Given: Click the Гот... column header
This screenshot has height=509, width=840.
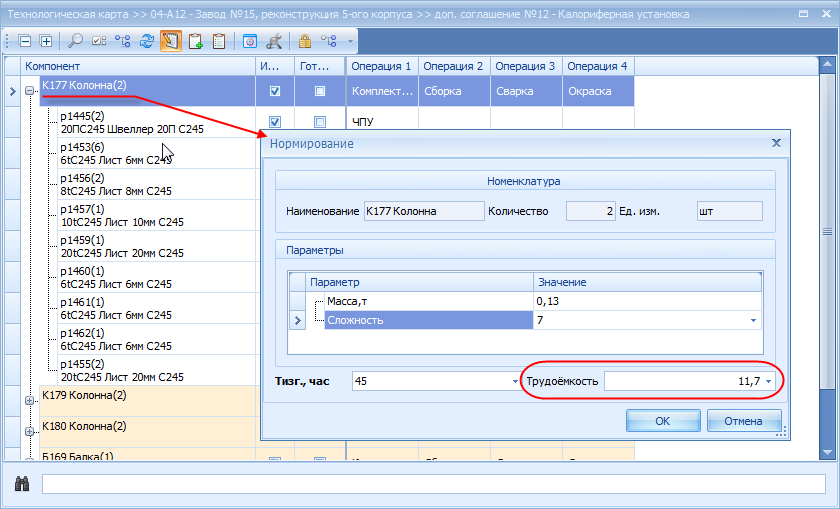Looking at the screenshot, I should [x=320, y=66].
